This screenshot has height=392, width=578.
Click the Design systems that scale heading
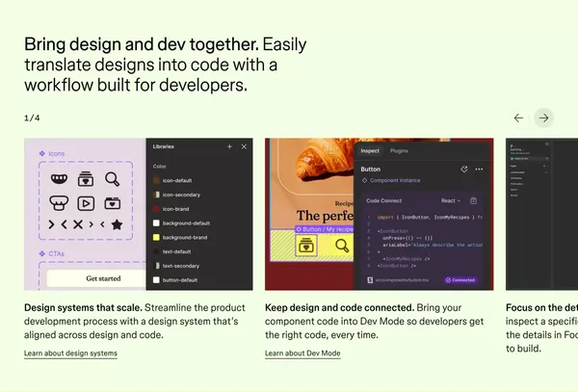(x=83, y=307)
